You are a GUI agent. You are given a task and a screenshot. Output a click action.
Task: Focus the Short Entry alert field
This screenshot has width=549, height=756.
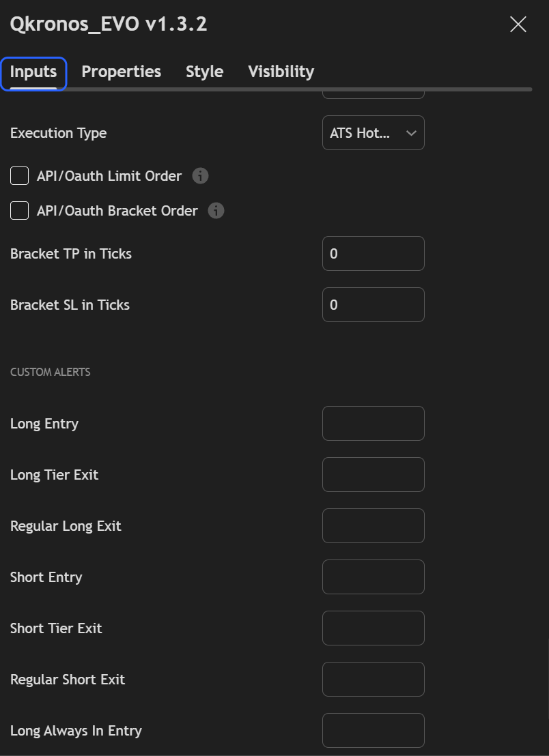373,577
